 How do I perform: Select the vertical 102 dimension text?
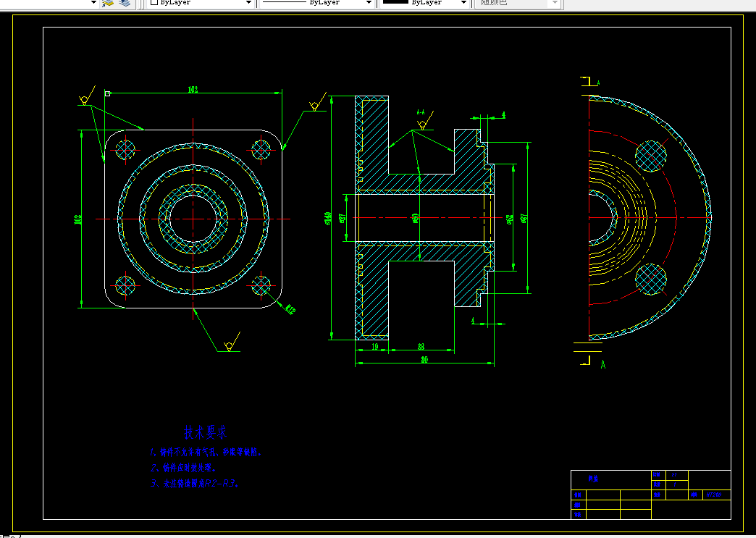pyautogui.click(x=77, y=219)
